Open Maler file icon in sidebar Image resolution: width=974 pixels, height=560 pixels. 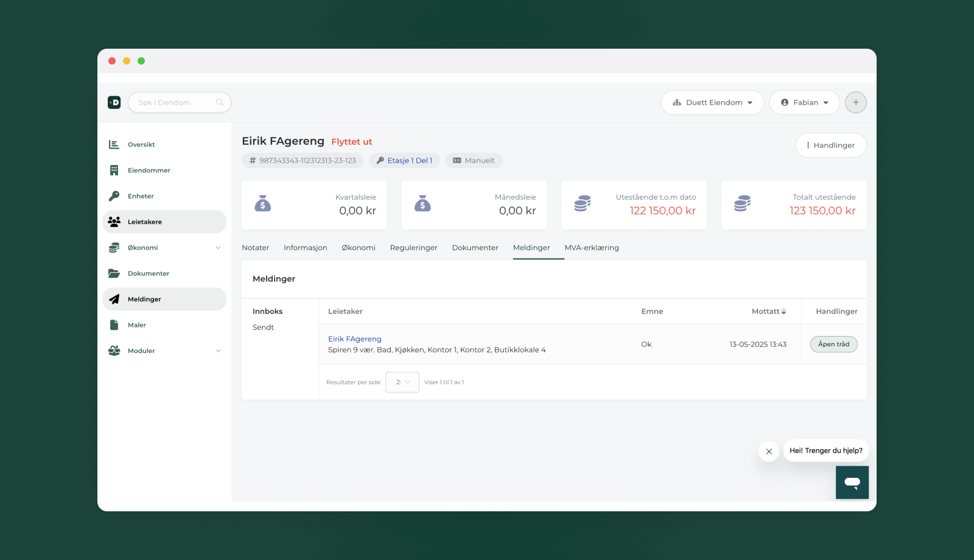(114, 325)
